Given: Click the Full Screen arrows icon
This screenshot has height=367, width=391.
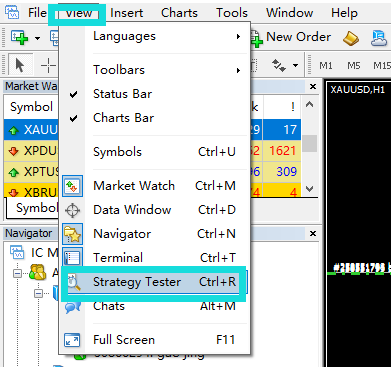Looking at the screenshot, I should pyautogui.click(x=72, y=340).
